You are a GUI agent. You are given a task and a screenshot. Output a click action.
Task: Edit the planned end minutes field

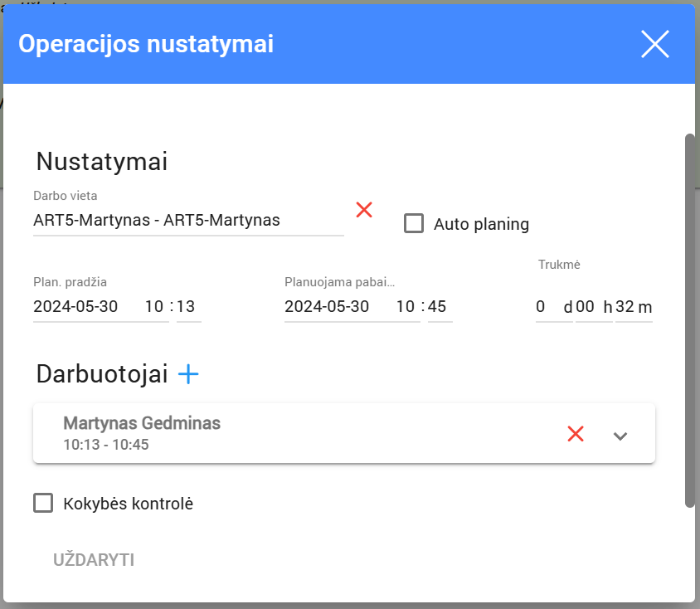(438, 307)
